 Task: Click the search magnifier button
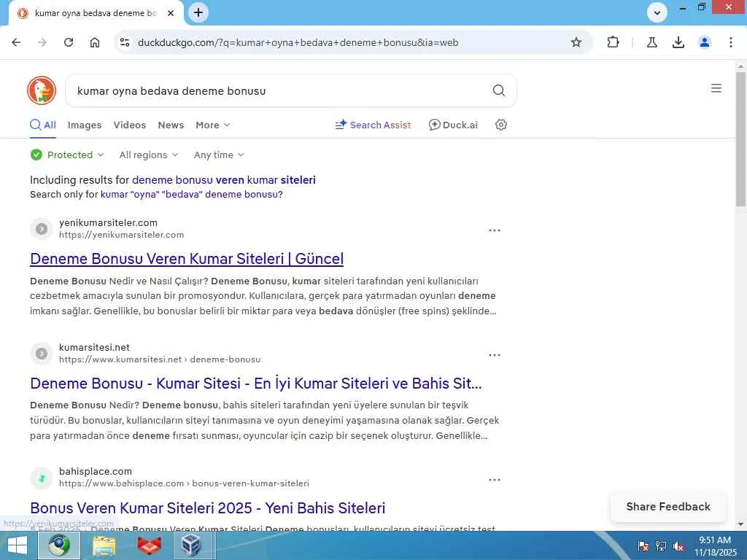click(498, 90)
